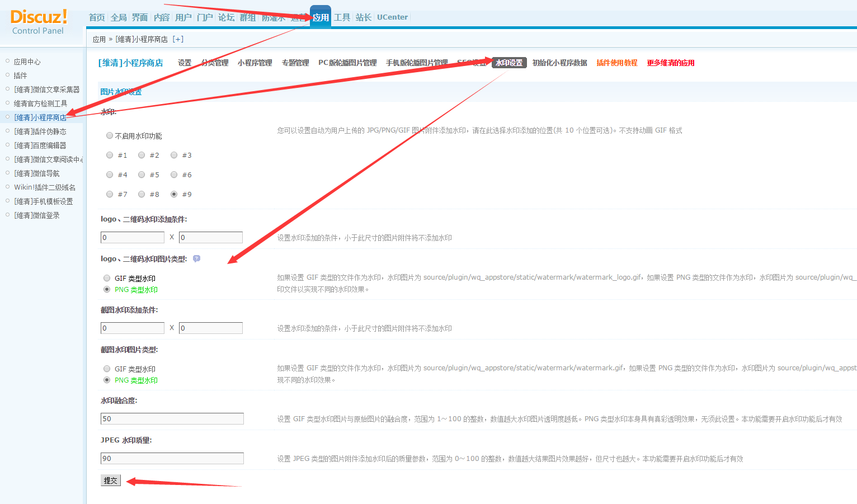Select PNG 类型水印 for logo、二维码 watermark
The image size is (857, 504).
click(x=107, y=289)
